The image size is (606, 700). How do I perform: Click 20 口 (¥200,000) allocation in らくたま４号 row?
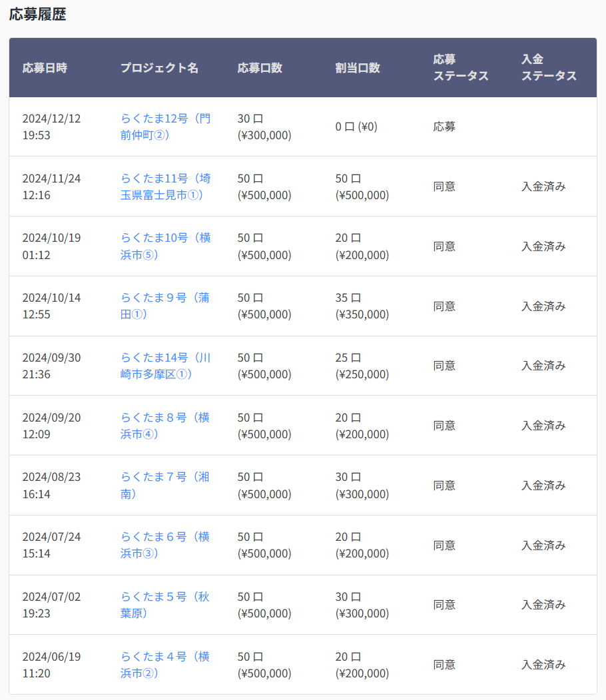(x=362, y=665)
